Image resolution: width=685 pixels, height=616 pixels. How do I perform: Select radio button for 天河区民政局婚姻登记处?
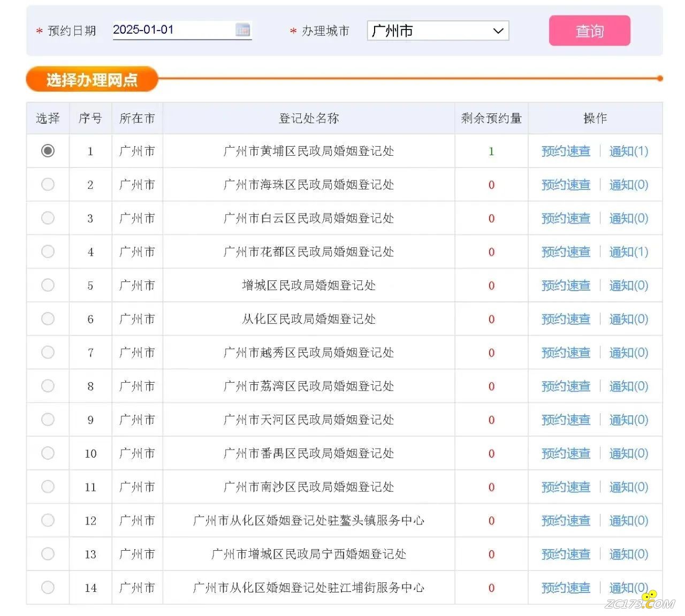coord(48,420)
